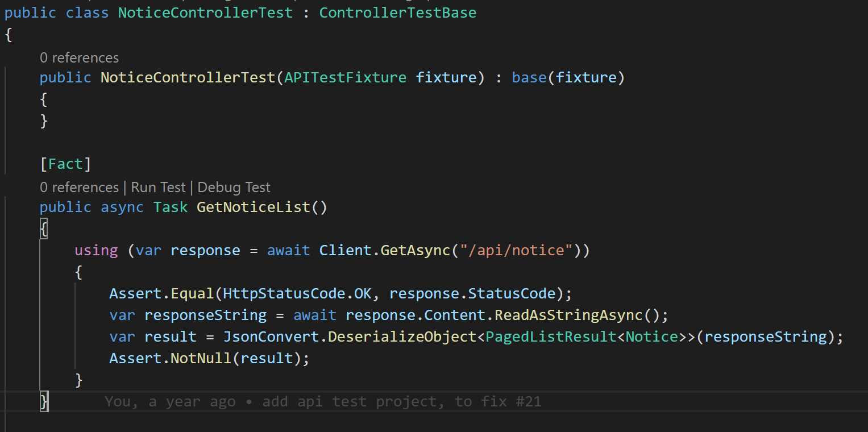
Task: Click the Fact attribute
Action: [65, 164]
